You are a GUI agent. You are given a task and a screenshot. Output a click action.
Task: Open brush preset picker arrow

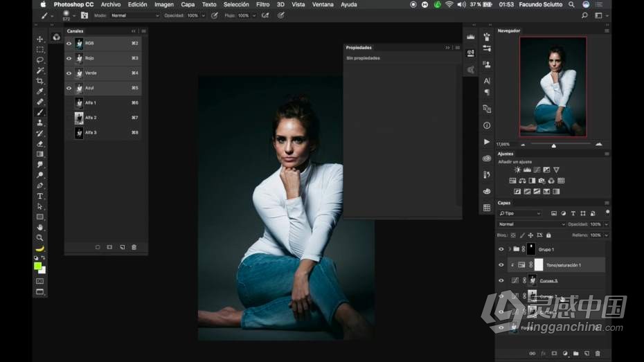[74, 16]
